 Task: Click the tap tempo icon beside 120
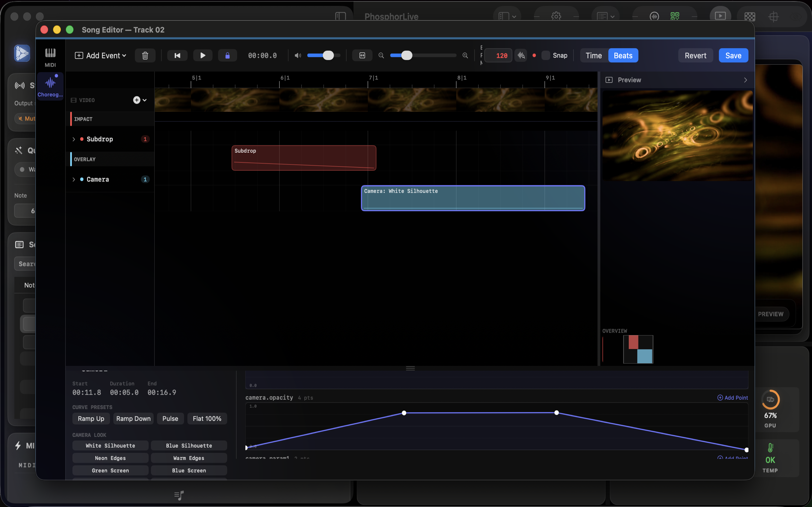[x=520, y=55]
